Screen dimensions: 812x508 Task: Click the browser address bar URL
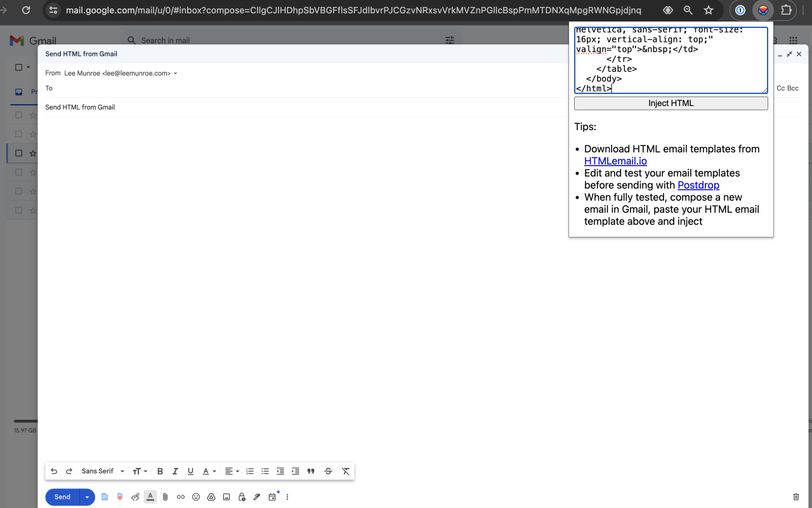click(353, 10)
